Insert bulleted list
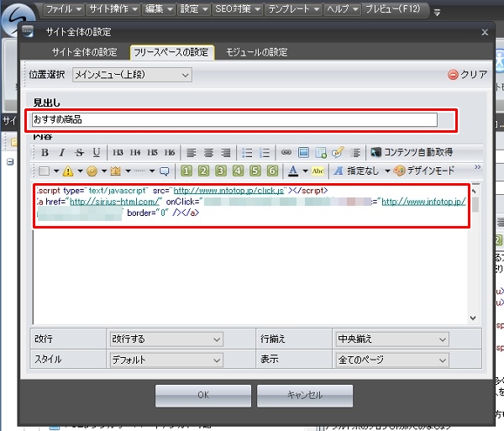 tap(247, 153)
